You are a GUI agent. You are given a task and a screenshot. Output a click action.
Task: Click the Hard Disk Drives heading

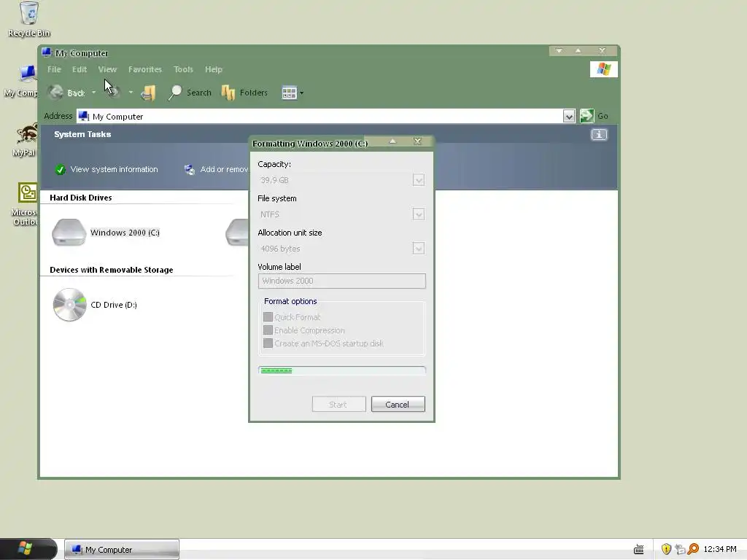81,198
